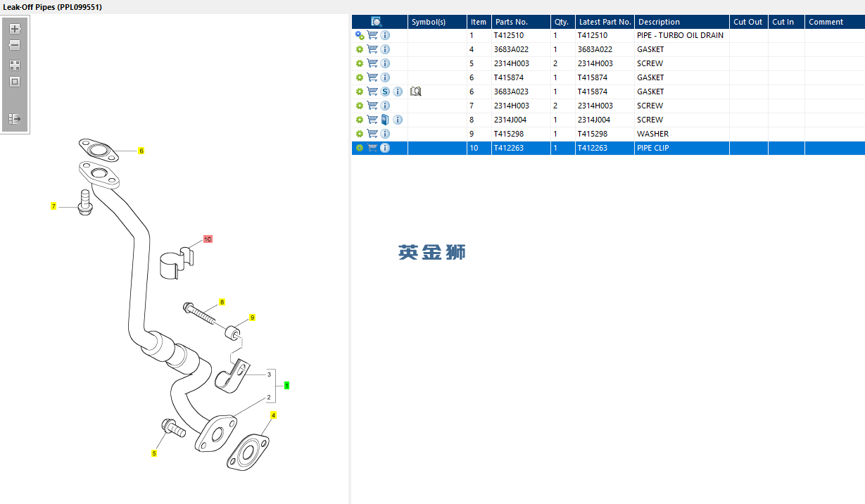
Task: Click parts number T412510 cell
Action: coord(520,35)
